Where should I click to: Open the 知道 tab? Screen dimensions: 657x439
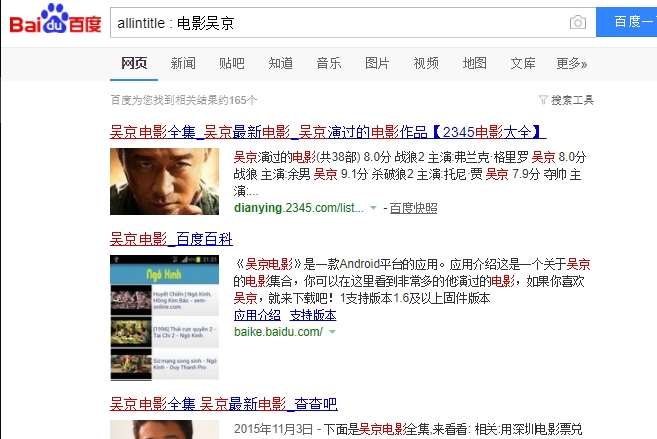point(280,63)
